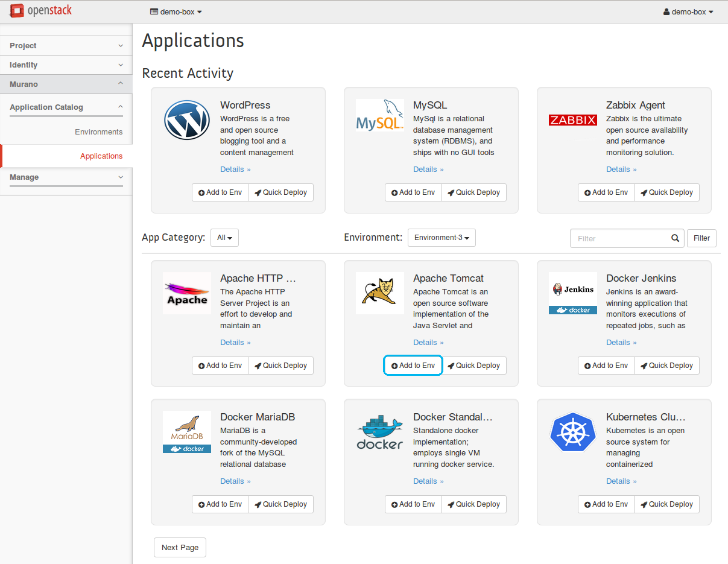Image resolution: width=728 pixels, height=564 pixels.
Task: Click the OpenStack logo in header
Action: (x=40, y=11)
